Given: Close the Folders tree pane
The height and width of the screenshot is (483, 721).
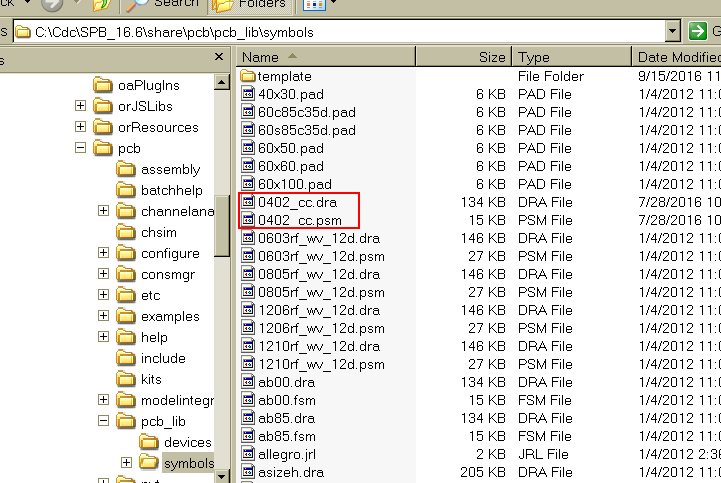Looking at the screenshot, I should 219,57.
